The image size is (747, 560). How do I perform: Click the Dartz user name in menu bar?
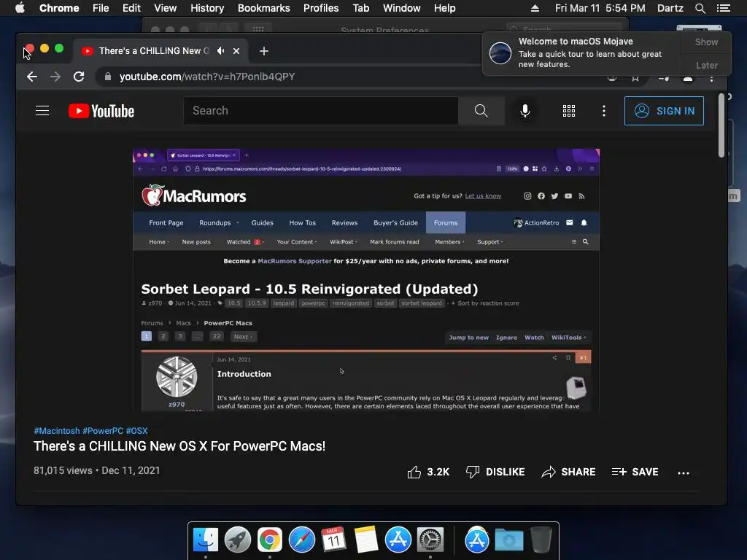click(670, 8)
